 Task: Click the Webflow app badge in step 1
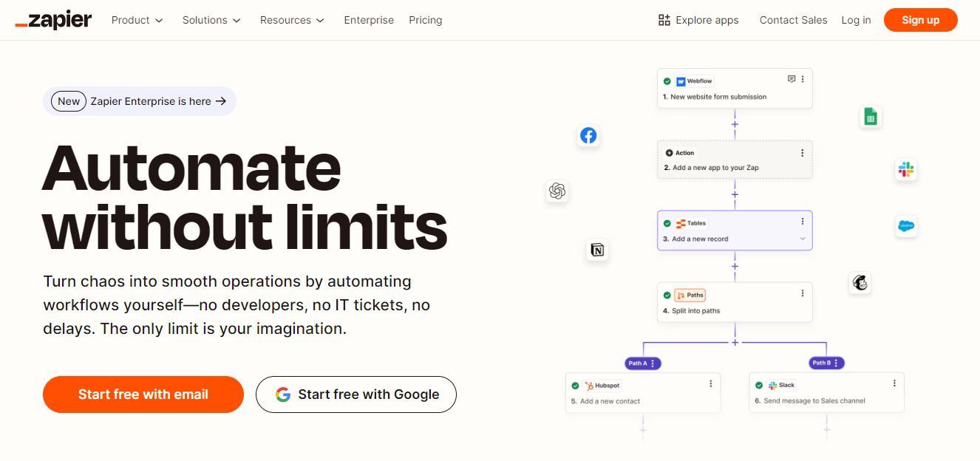click(694, 81)
